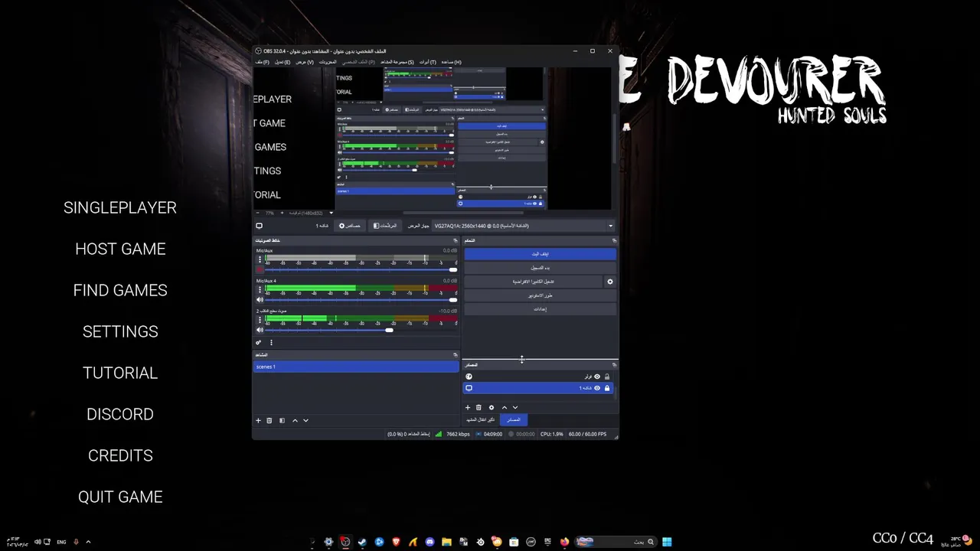Zoom out preview with minus button
Image resolution: width=980 pixels, height=551 pixels.
point(258,213)
